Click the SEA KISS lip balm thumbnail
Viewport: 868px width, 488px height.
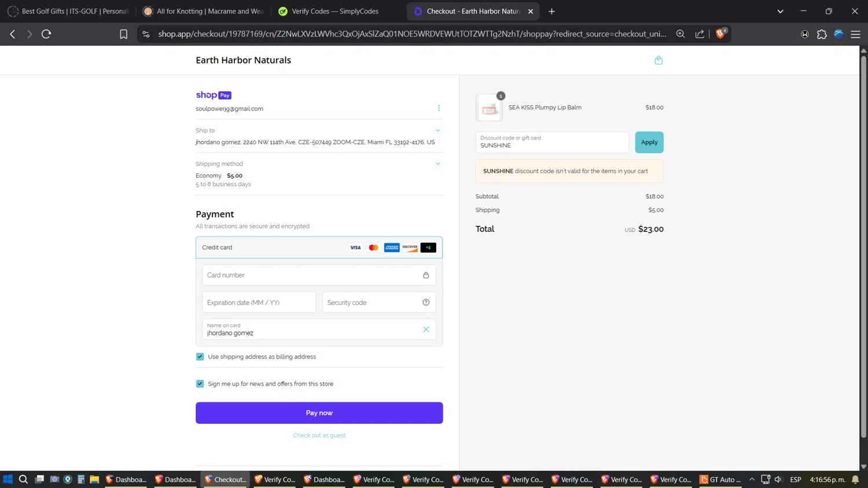(489, 108)
